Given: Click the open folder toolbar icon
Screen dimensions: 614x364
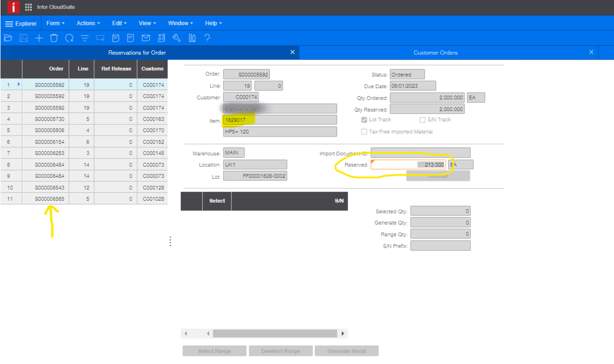Looking at the screenshot, I should pyautogui.click(x=8, y=38).
